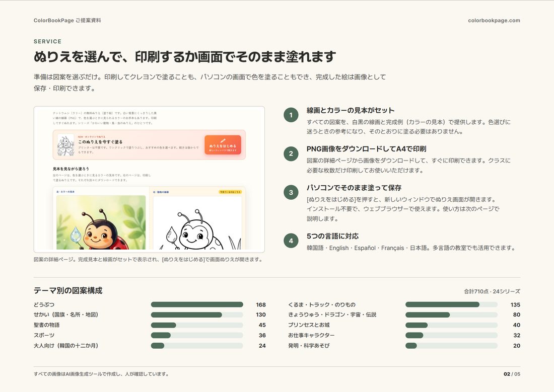Click the スポーツ theme label
This screenshot has height=392, width=554.
click(44, 335)
